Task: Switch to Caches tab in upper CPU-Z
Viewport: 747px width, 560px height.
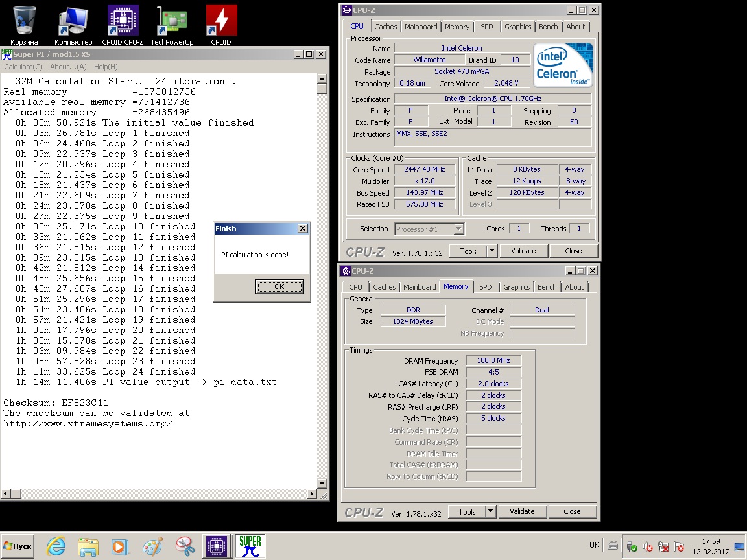Action: point(385,27)
